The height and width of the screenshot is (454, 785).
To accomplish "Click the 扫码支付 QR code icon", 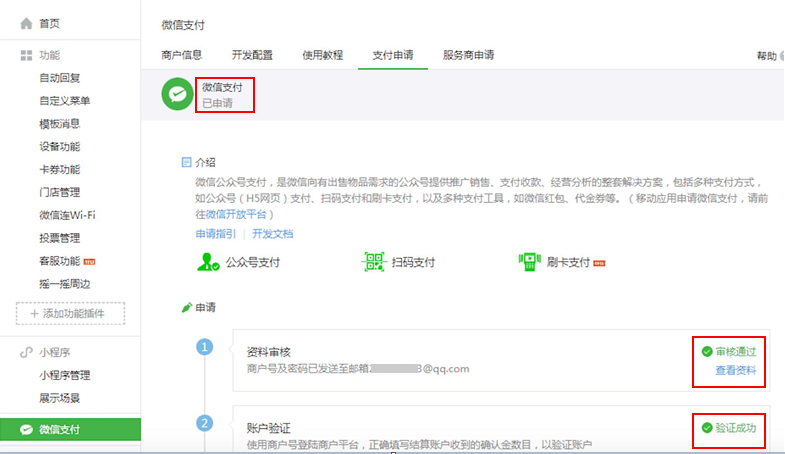I will tap(374, 262).
